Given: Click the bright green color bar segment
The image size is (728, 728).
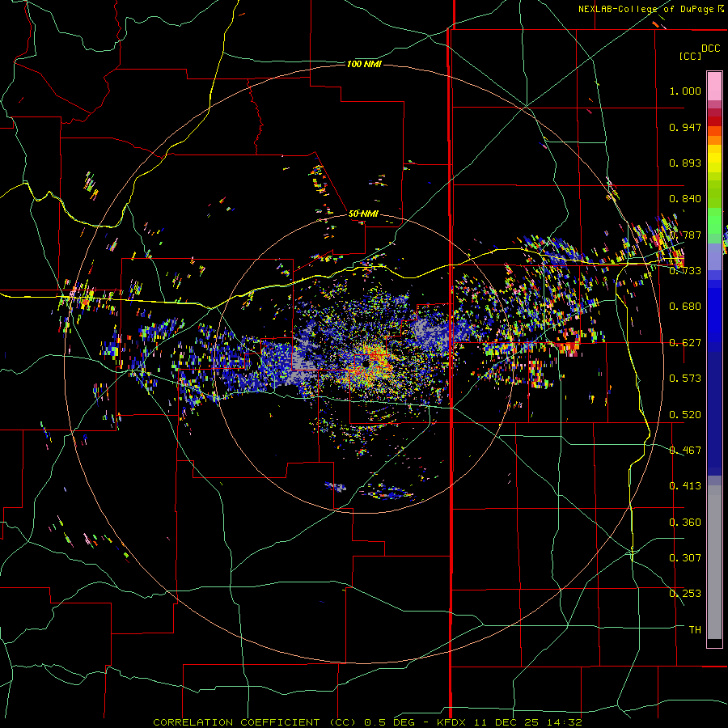Looking at the screenshot, I should [x=714, y=221].
